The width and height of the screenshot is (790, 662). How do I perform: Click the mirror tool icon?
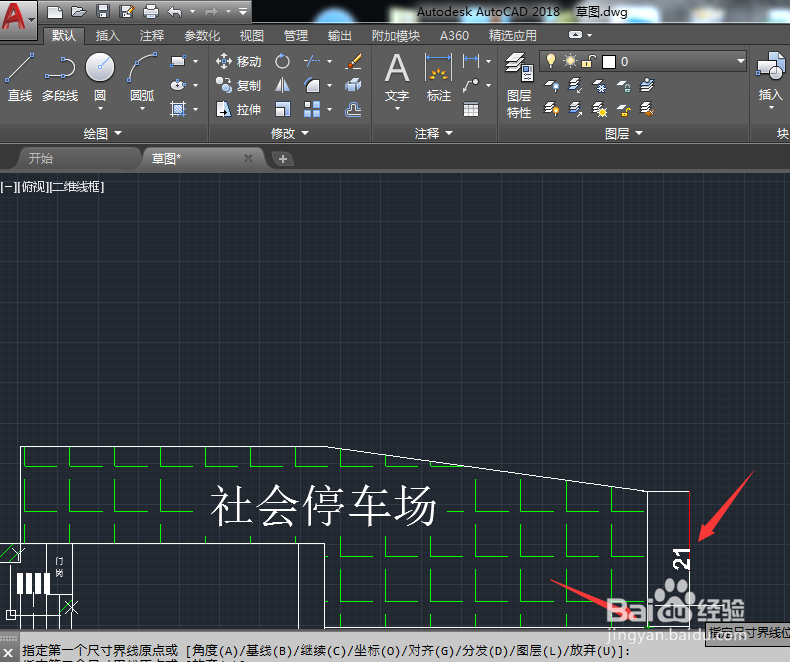tap(282, 85)
